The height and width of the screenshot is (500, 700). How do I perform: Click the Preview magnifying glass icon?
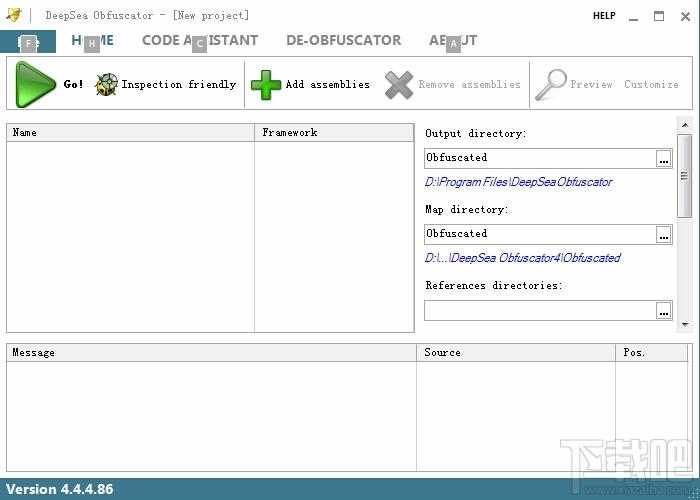coord(551,85)
